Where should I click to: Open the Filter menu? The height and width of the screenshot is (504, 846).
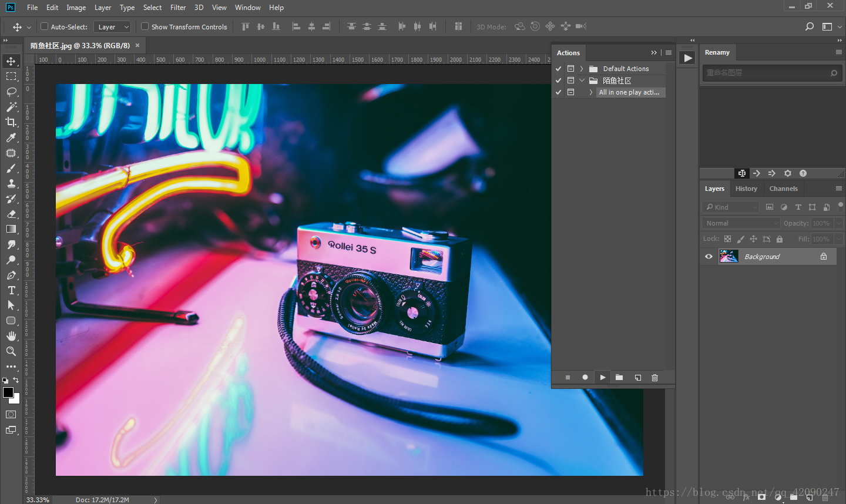(x=178, y=8)
